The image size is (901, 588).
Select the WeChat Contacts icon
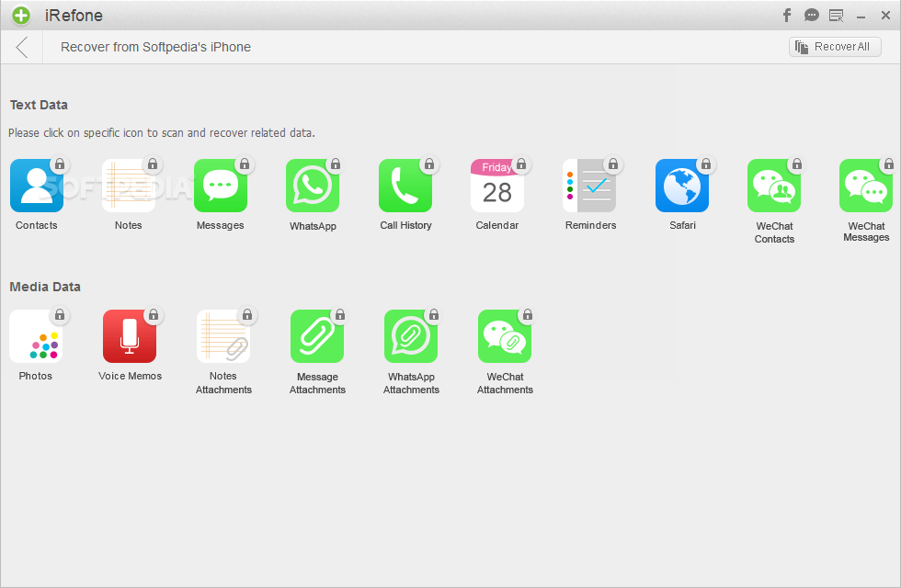pyautogui.click(x=774, y=186)
